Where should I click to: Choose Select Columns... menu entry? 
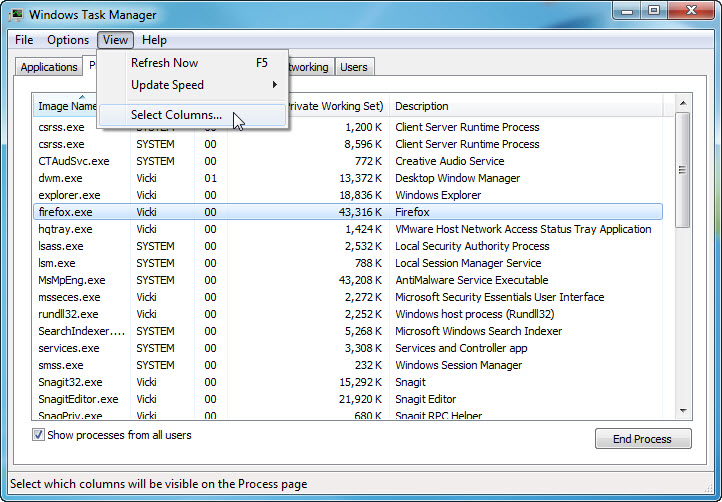[193, 115]
